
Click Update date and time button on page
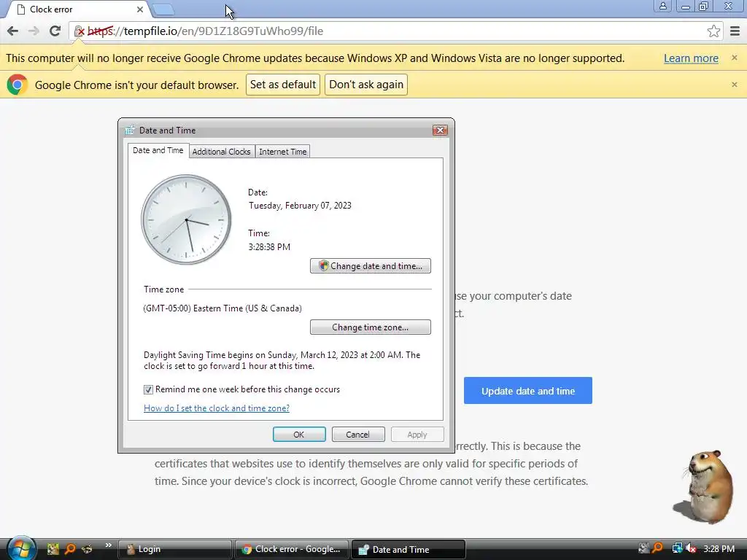click(528, 391)
